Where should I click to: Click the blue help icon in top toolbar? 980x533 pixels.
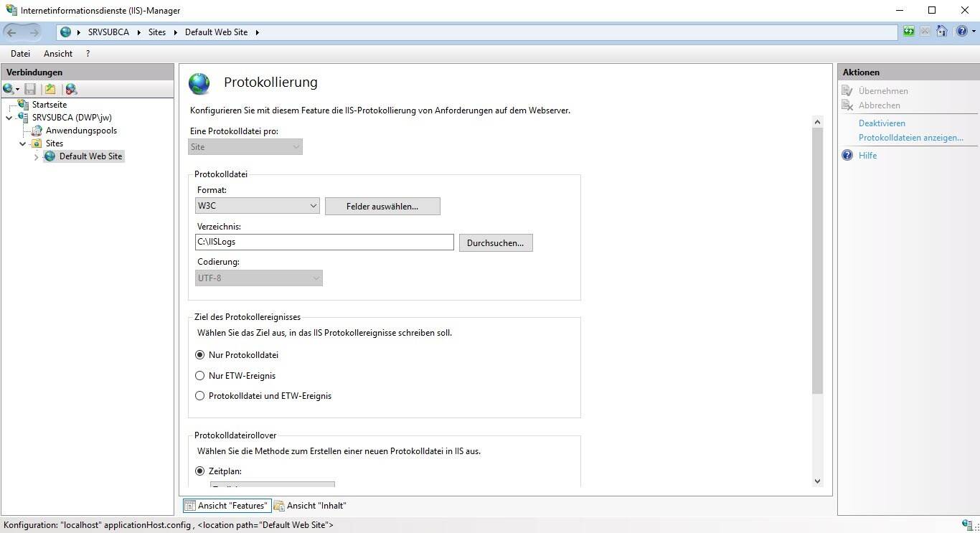pos(961,32)
